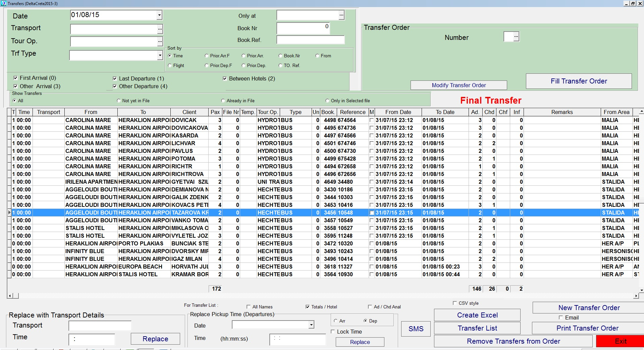Click Remove Transfers from Order
This screenshot has height=350, width=644.
[x=513, y=341]
